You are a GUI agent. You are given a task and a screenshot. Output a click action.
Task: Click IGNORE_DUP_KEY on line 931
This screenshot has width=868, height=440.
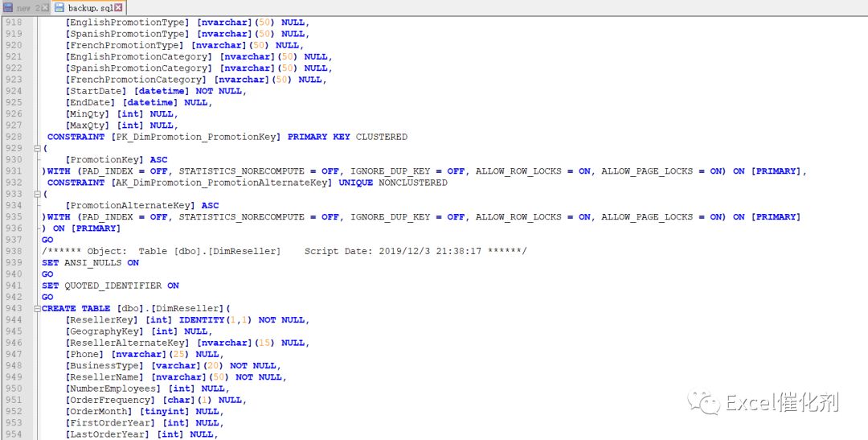pyautogui.click(x=390, y=171)
